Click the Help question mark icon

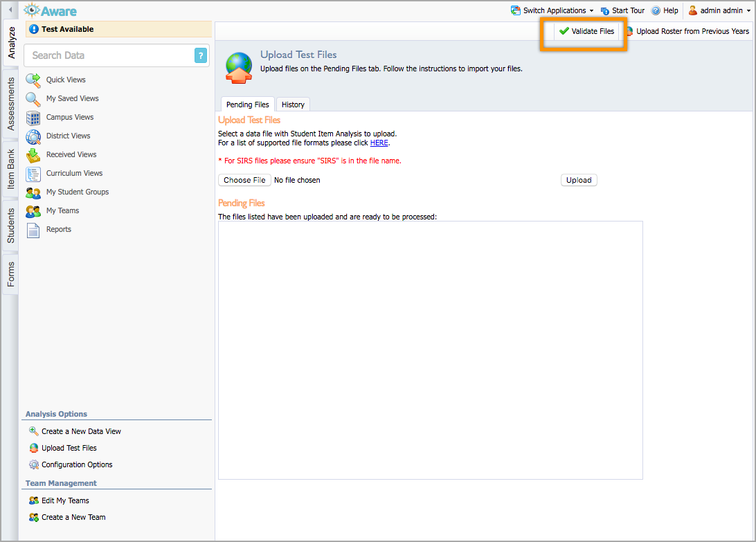(656, 10)
